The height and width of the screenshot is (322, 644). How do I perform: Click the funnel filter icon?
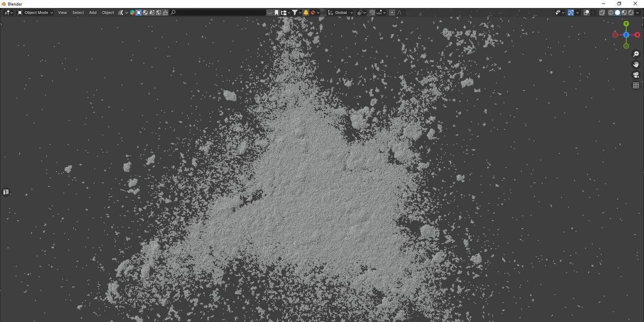coord(295,12)
